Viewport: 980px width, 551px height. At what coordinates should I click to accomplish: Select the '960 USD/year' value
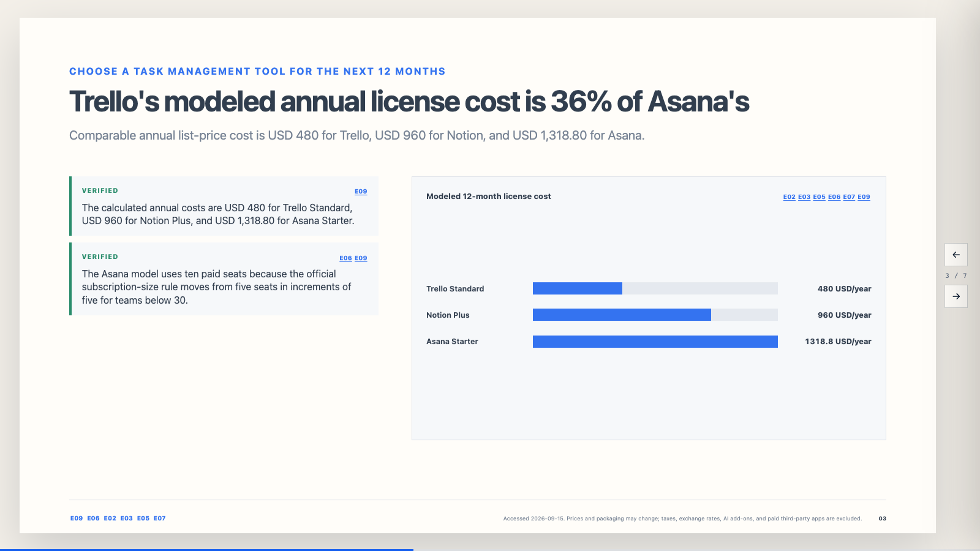844,315
